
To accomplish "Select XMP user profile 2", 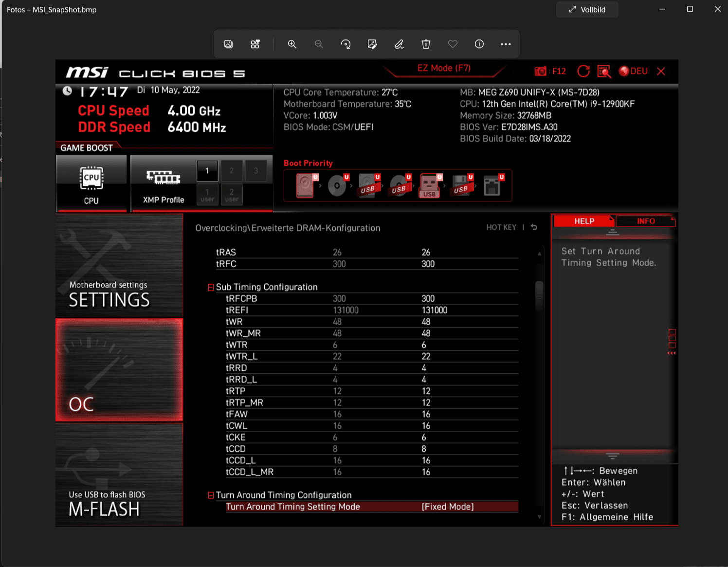I will (232, 195).
